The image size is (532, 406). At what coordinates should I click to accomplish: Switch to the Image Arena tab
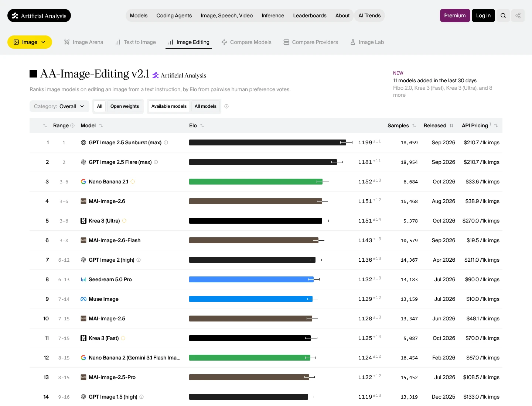coord(83,42)
